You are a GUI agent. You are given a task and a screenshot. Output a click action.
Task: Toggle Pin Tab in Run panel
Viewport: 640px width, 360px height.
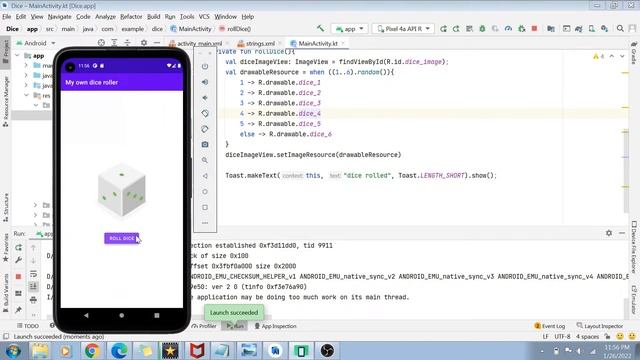pyautogui.click(x=18, y=310)
